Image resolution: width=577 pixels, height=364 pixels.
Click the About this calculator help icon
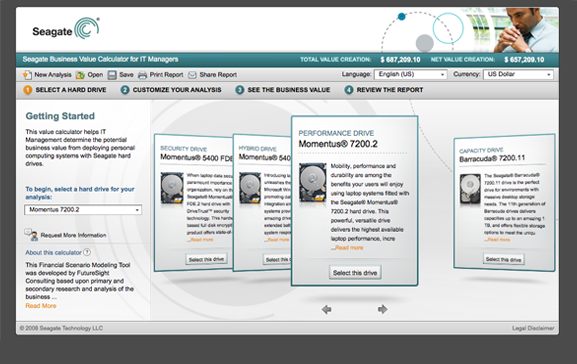point(87,252)
